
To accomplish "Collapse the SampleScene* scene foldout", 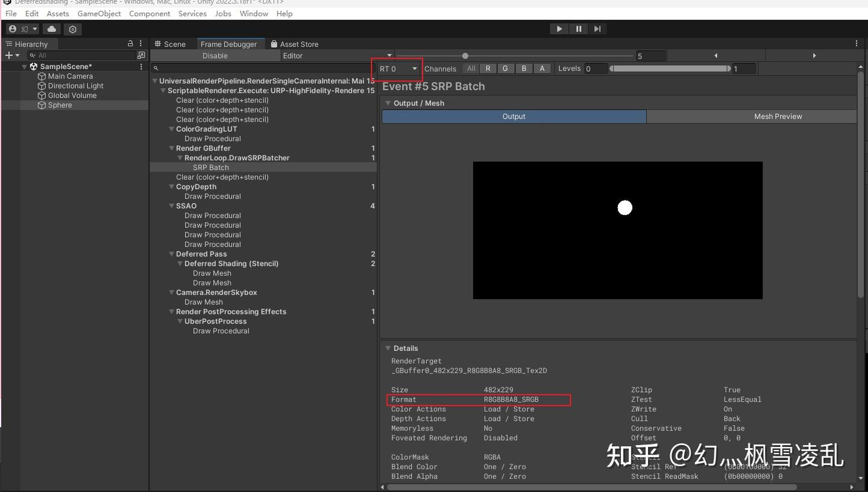I will point(24,67).
